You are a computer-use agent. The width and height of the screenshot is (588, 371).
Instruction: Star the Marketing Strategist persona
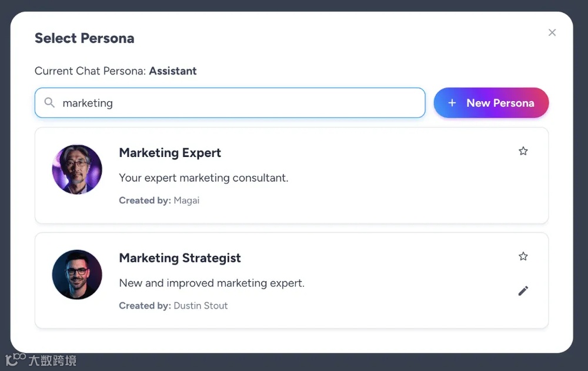click(x=523, y=256)
